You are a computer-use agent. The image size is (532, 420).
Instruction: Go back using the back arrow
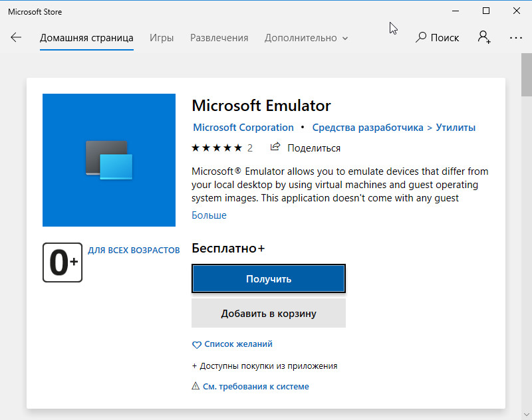16,37
